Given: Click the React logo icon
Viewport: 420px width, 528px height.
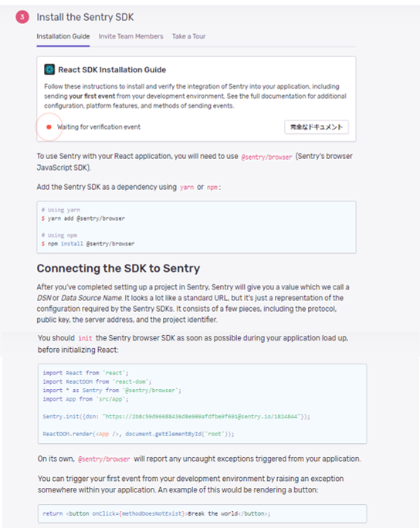Looking at the screenshot, I should click(49, 69).
